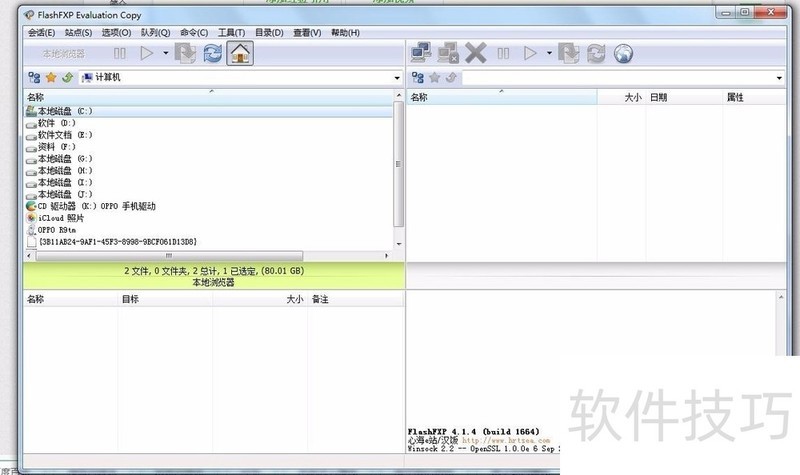Open the right play button dropdown arrow
Image resolution: width=800 pixels, height=475 pixels.
(x=549, y=53)
